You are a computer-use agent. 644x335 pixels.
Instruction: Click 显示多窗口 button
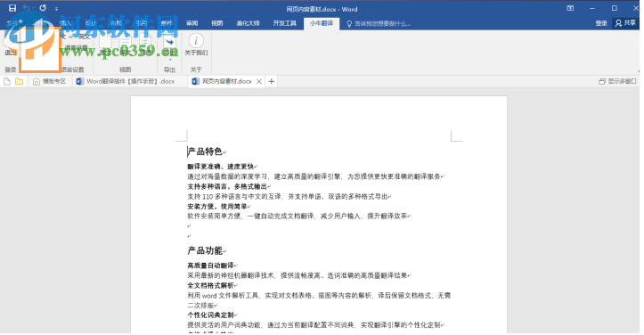pos(617,81)
